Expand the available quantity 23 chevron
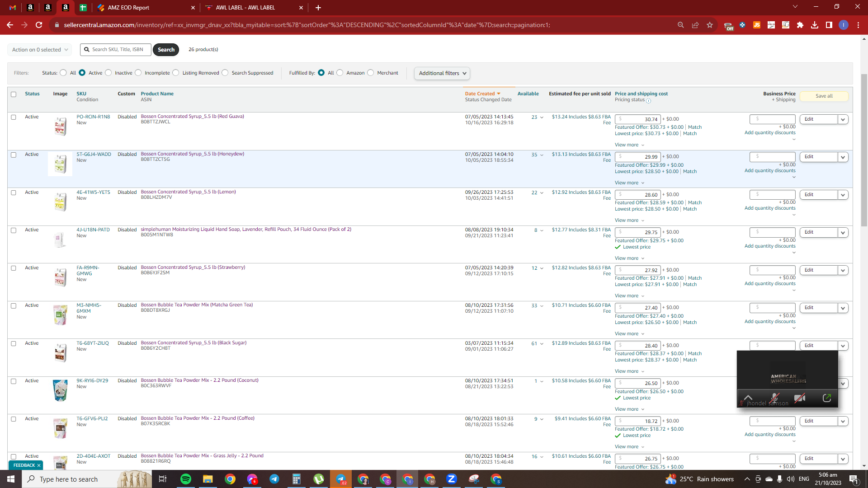The height and width of the screenshot is (488, 868). [542, 117]
